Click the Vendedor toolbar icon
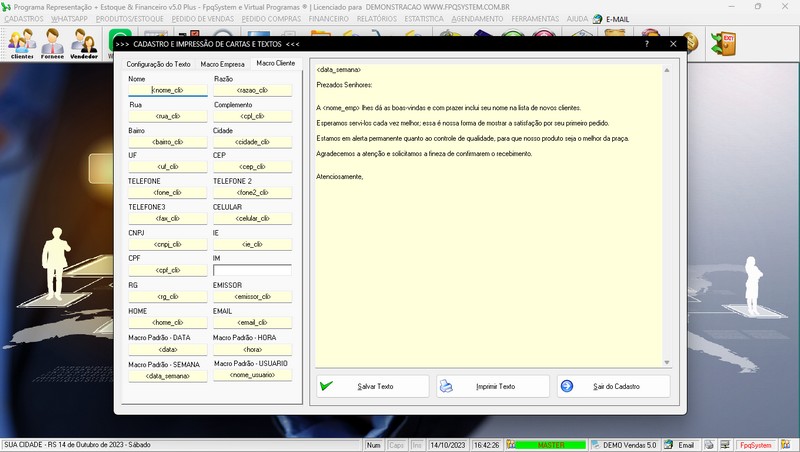The width and height of the screenshot is (800, 452). tap(84, 43)
